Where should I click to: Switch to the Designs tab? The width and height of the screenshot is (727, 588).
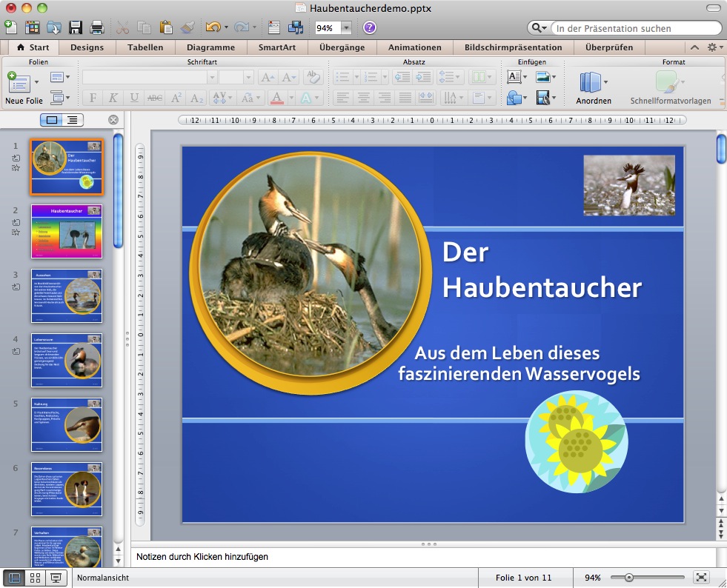87,47
